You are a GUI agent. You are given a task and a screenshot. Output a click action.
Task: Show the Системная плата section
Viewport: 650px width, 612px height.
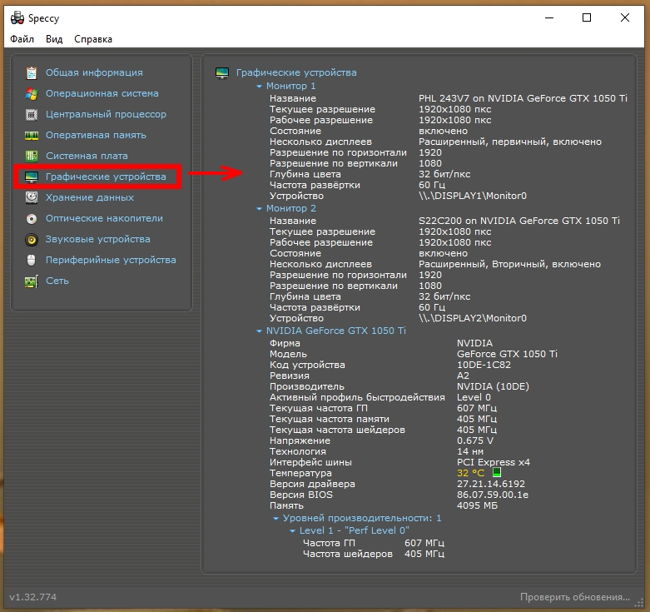coord(87,156)
